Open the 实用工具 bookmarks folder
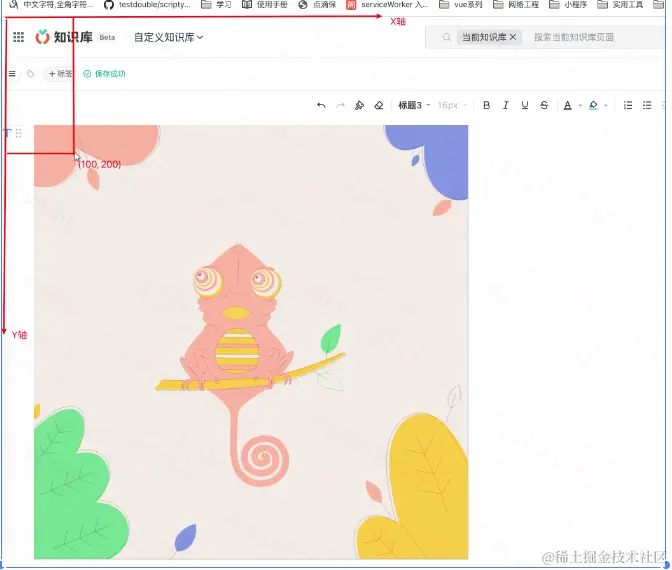The width and height of the screenshot is (672, 570). 620,5
